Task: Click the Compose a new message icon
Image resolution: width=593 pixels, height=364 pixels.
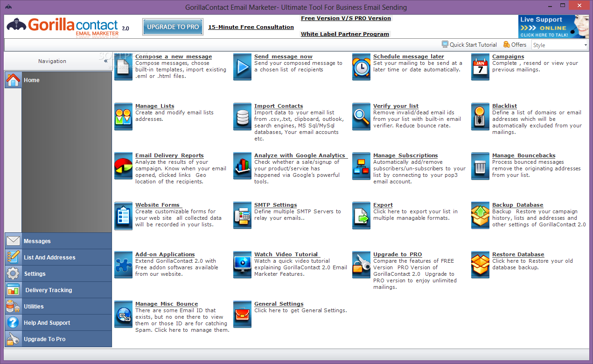Action: point(124,67)
